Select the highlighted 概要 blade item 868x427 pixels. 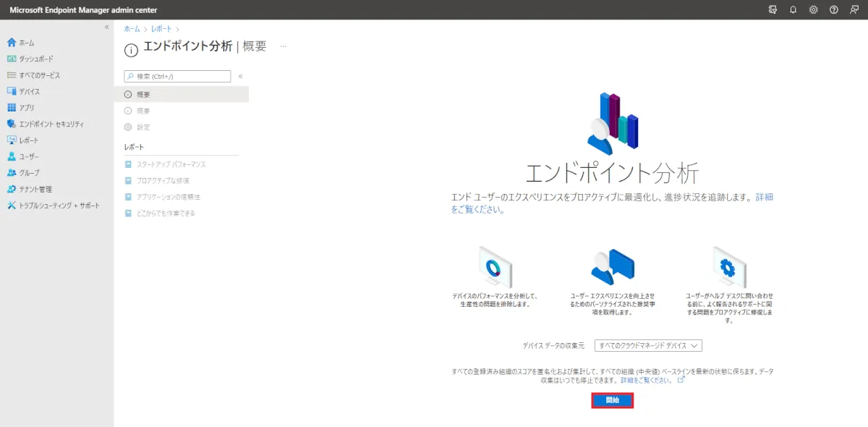pos(182,94)
